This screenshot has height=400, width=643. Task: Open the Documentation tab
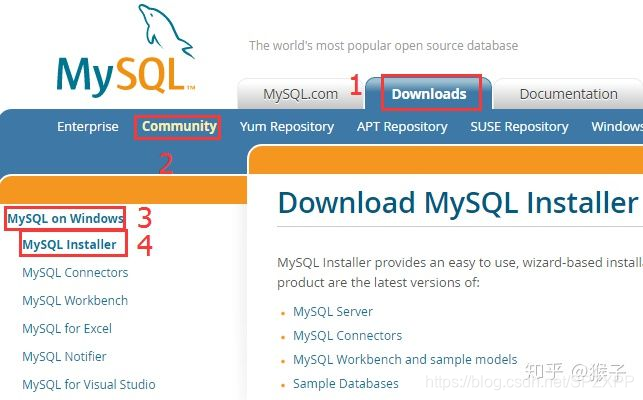[x=568, y=94]
